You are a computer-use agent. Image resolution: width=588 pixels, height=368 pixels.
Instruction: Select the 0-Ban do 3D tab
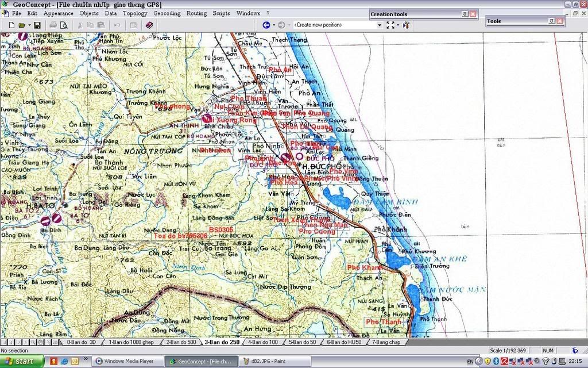81,342
